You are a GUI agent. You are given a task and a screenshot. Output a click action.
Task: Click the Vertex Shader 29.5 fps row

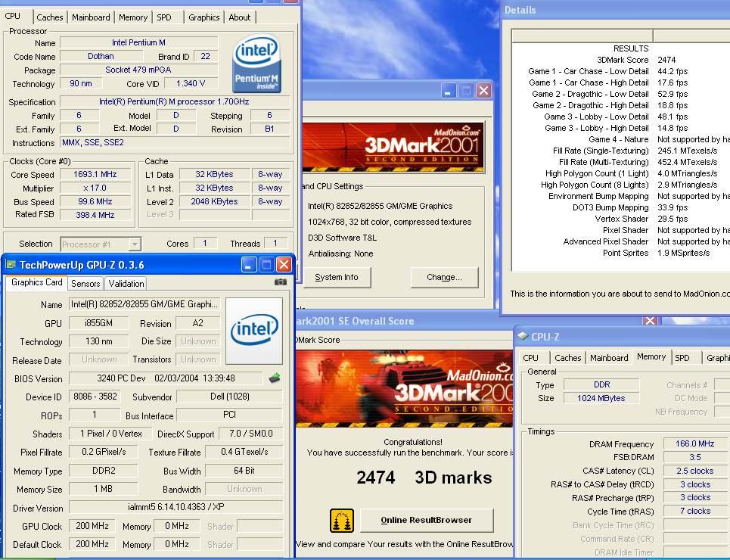(x=621, y=219)
